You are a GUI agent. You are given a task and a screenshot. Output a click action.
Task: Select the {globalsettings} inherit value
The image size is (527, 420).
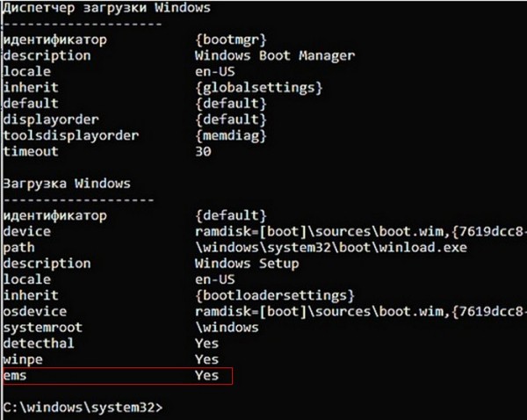(x=259, y=88)
